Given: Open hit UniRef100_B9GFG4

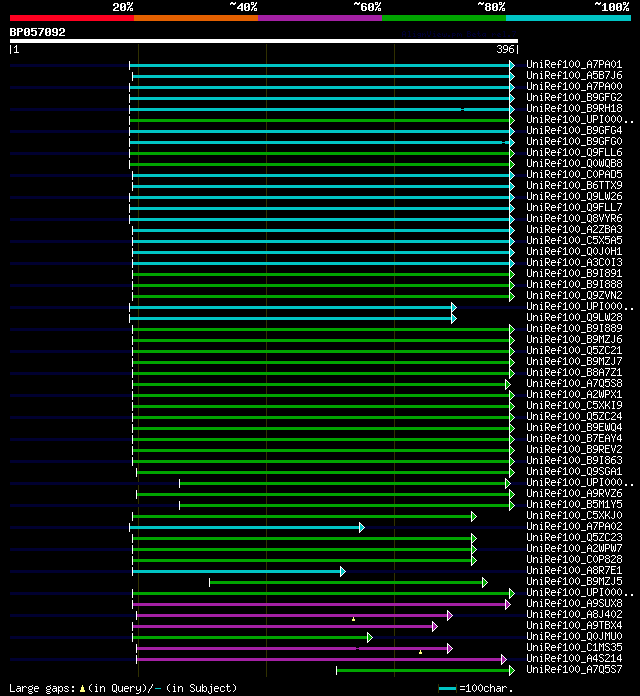Looking at the screenshot, I should point(574,130).
